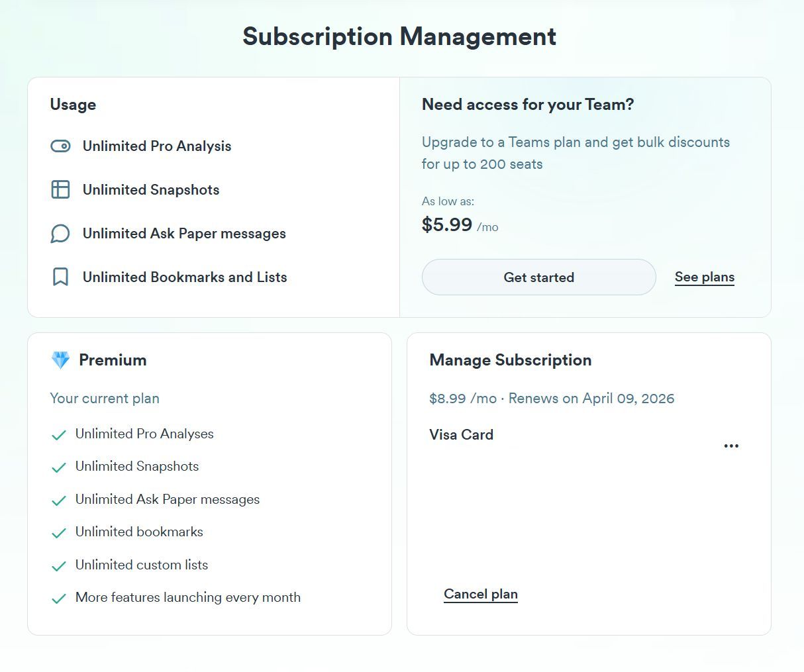The width and height of the screenshot is (804, 672).
Task: Click the Get started button
Action: [538, 277]
